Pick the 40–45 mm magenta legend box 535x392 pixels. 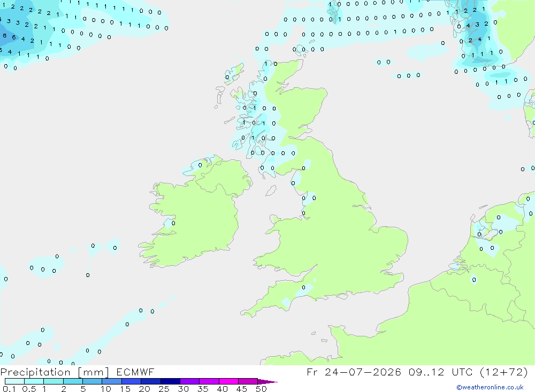[228, 381]
